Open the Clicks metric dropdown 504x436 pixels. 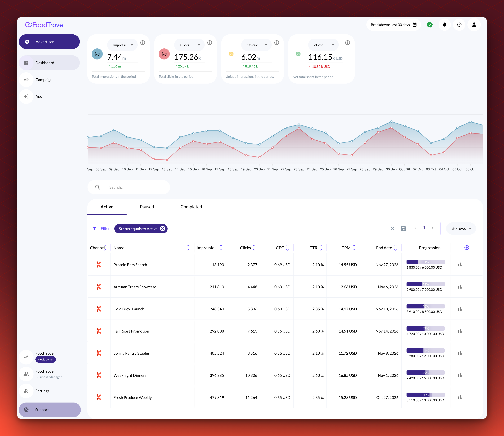pos(190,45)
